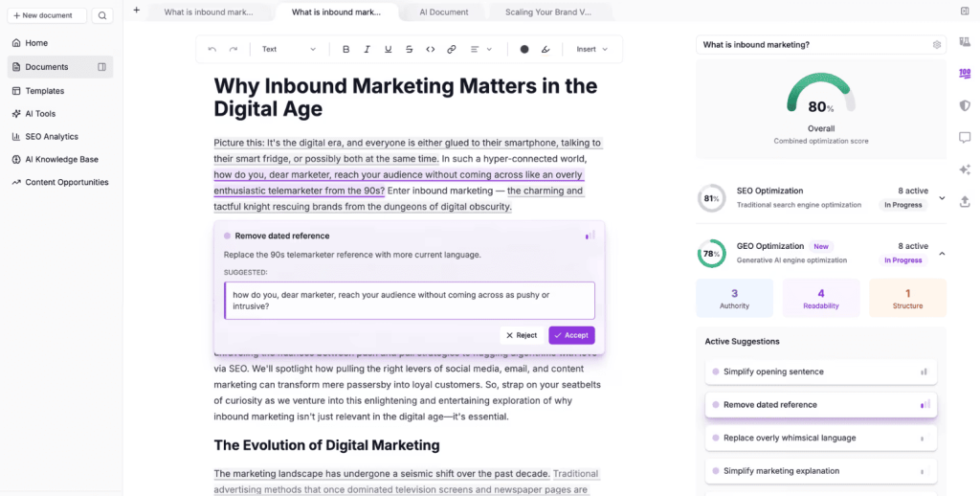Click the strikethrough formatting icon
Image resolution: width=980 pixels, height=496 pixels.
(x=409, y=49)
